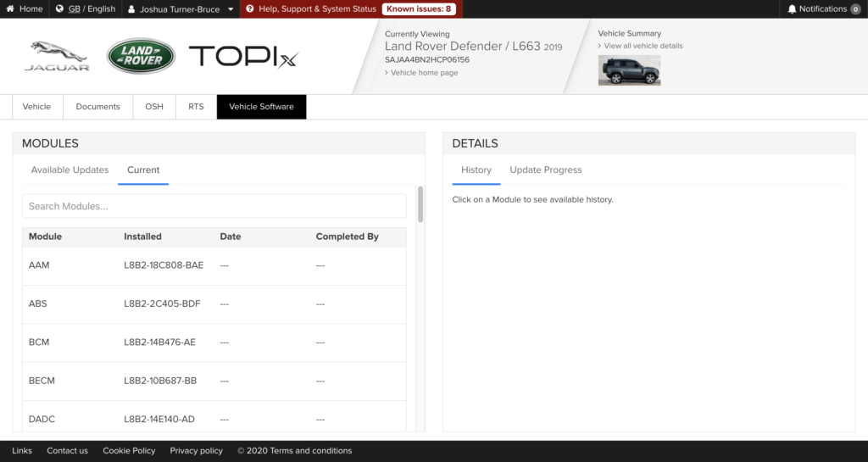Click the modules list scrollbar
This screenshot has width=868, height=462.
(420, 205)
